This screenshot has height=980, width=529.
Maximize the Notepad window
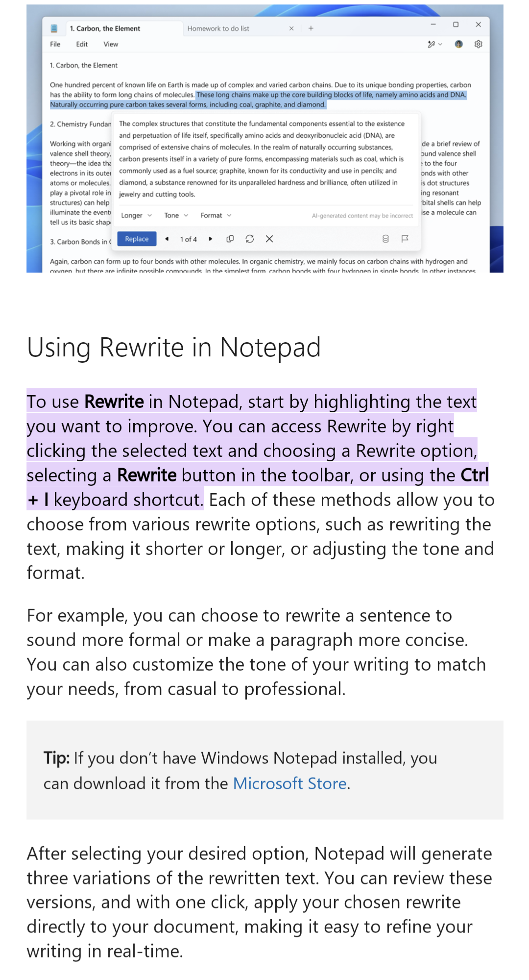click(x=456, y=25)
